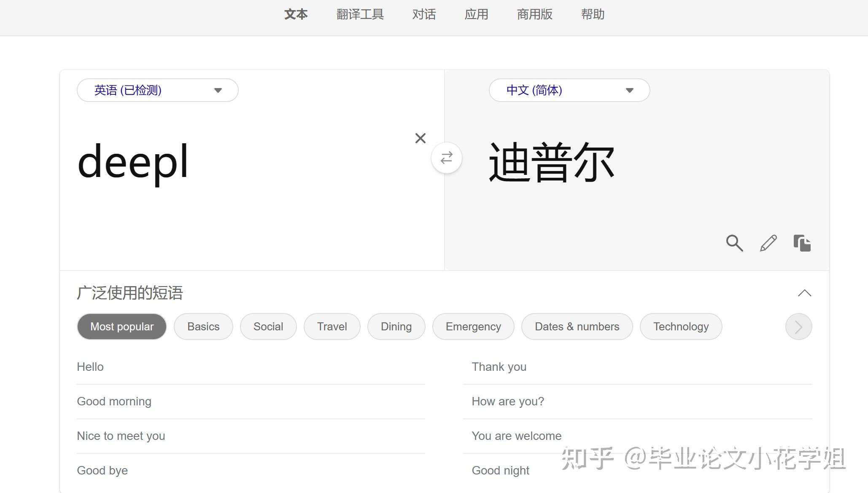Screen dimensions: 868x493
Task: Collapse the widely used phrases section
Action: point(804,293)
